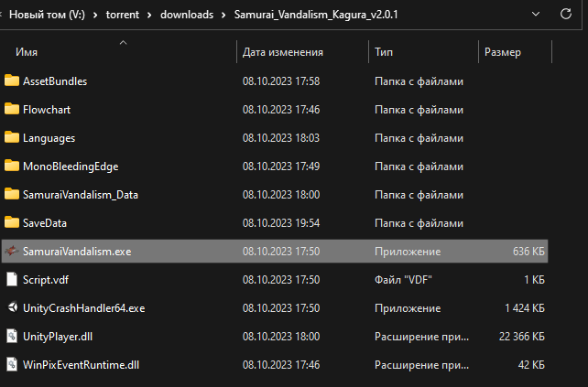Open the address bar history dropdown
The width and height of the screenshot is (588, 387).
pos(536,15)
